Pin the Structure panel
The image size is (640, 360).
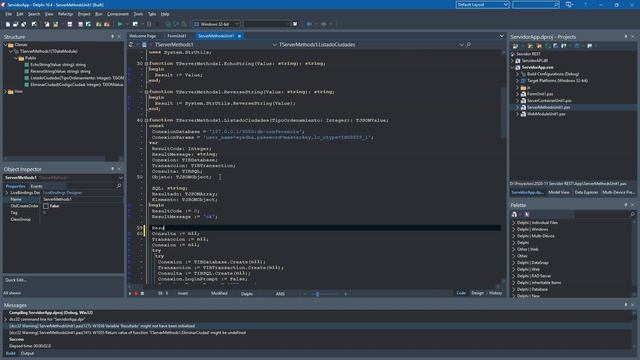[x=113, y=37]
